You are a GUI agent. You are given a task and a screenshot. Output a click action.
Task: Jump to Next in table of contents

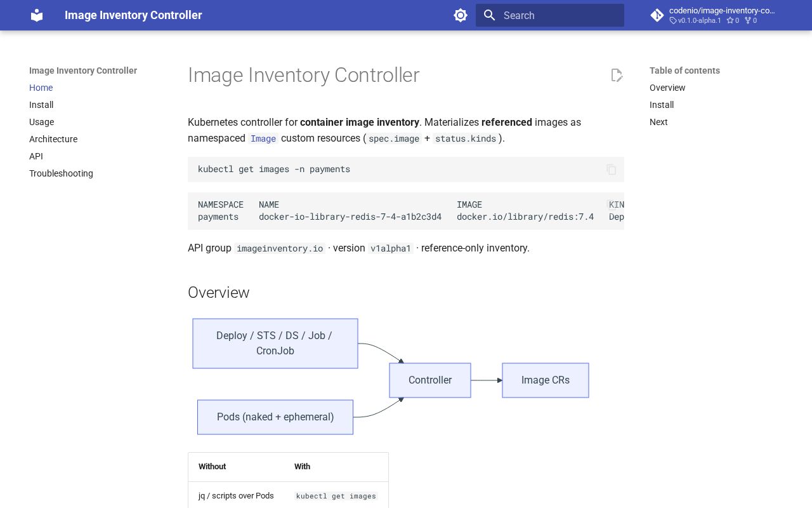[658, 122]
